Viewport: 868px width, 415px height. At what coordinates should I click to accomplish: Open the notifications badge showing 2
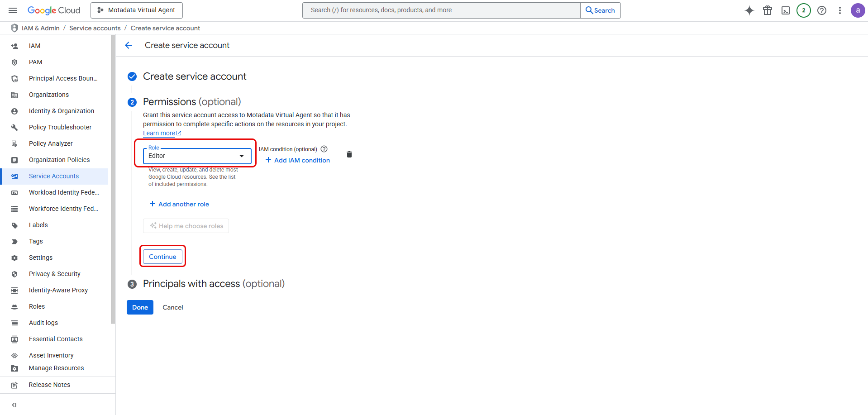(x=804, y=10)
